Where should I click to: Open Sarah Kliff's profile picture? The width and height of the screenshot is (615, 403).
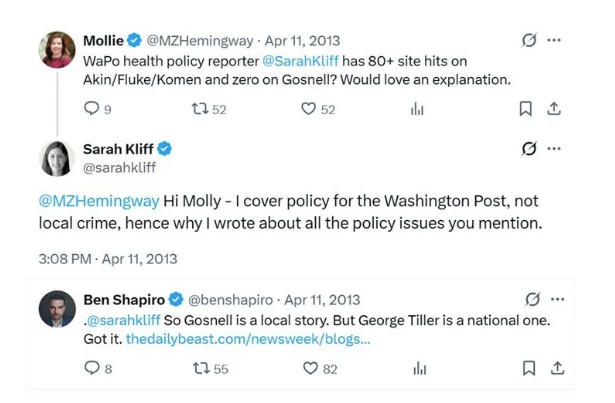tap(57, 159)
